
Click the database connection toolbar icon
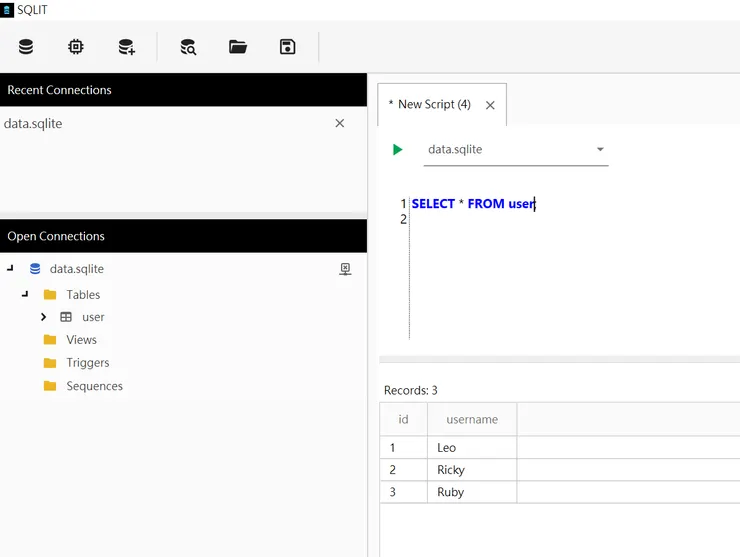click(x=26, y=47)
